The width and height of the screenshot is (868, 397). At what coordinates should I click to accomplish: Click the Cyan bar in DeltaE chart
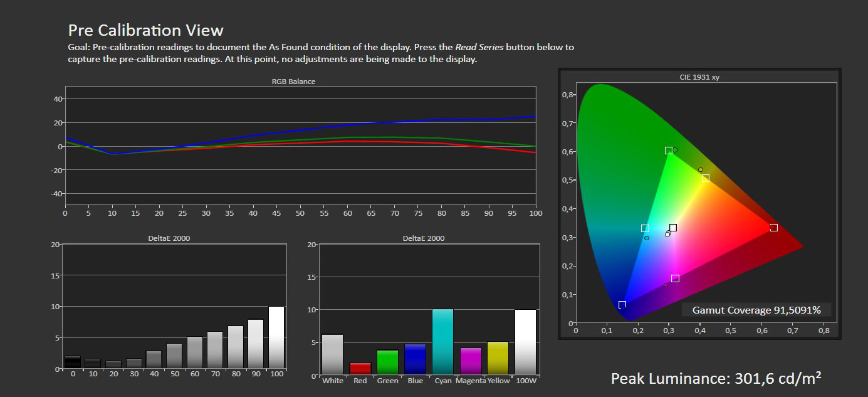point(442,342)
